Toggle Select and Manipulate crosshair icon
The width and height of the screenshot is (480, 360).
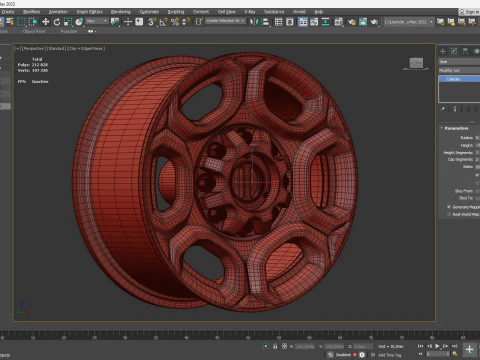point(128,22)
